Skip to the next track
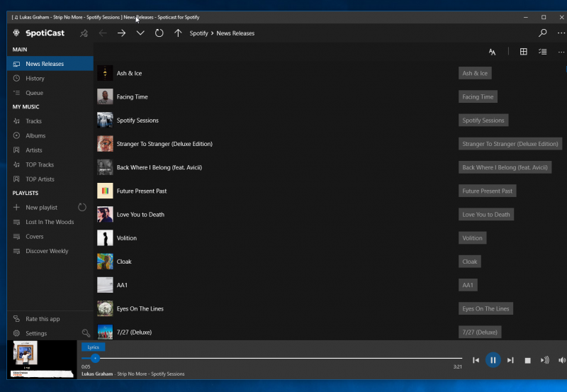This screenshot has height=392, width=567. pos(510,360)
